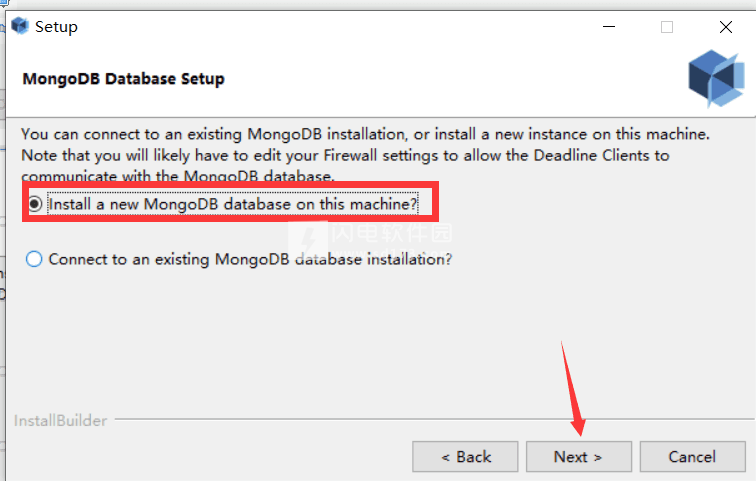Go to previous step with < Back
This screenshot has width=756, height=481.
pyautogui.click(x=465, y=456)
